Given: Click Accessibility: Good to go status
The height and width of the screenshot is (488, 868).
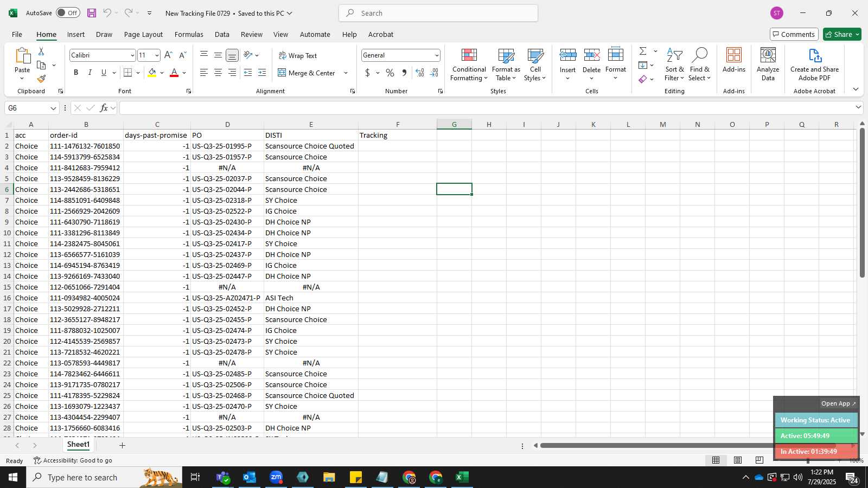Looking at the screenshot, I should click(73, 460).
